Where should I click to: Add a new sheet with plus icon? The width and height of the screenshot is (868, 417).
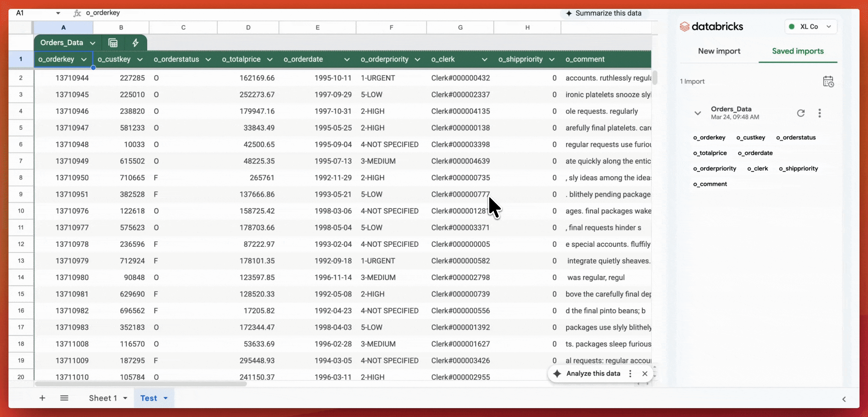[42, 398]
